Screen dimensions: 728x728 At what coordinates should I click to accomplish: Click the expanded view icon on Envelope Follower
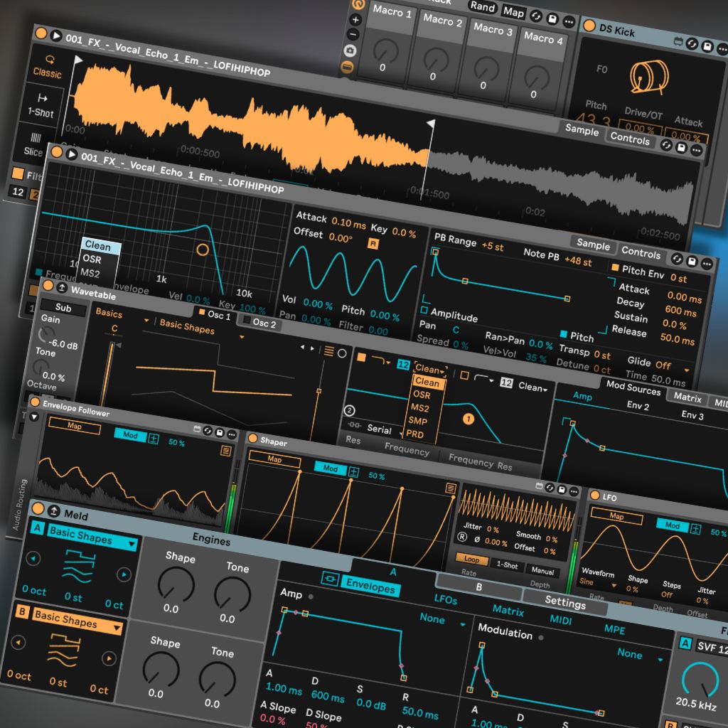[226, 449]
